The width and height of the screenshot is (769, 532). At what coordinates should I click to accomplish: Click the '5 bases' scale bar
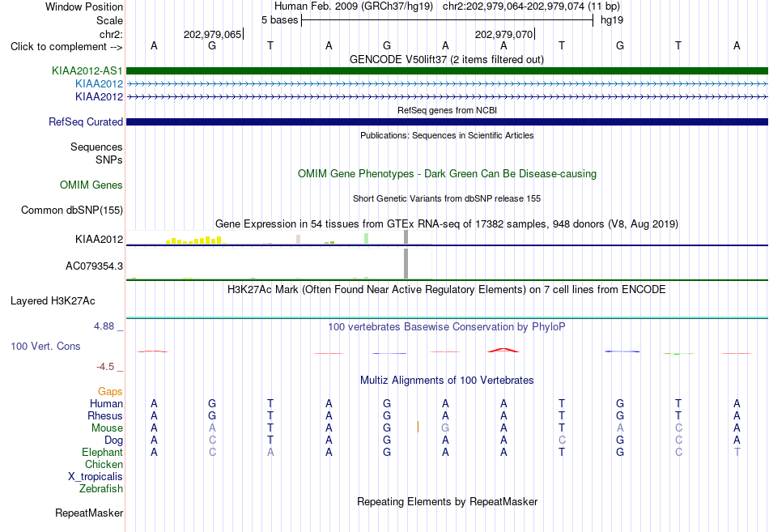point(447,20)
